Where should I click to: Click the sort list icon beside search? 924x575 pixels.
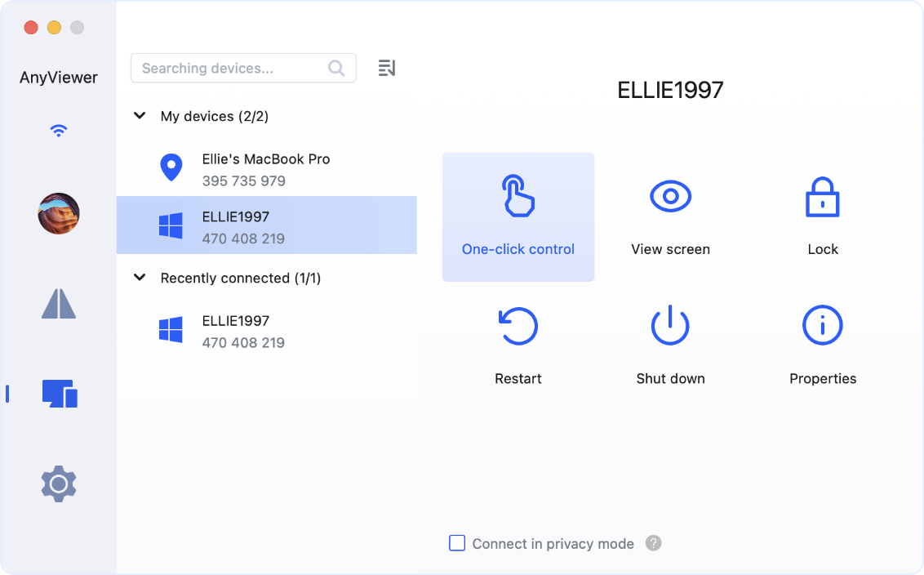pyautogui.click(x=387, y=69)
